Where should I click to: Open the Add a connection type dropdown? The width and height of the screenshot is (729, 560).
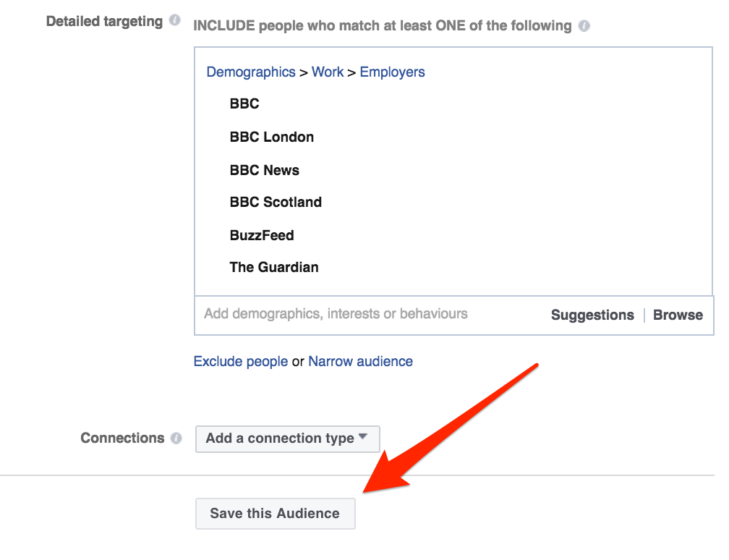[287, 438]
